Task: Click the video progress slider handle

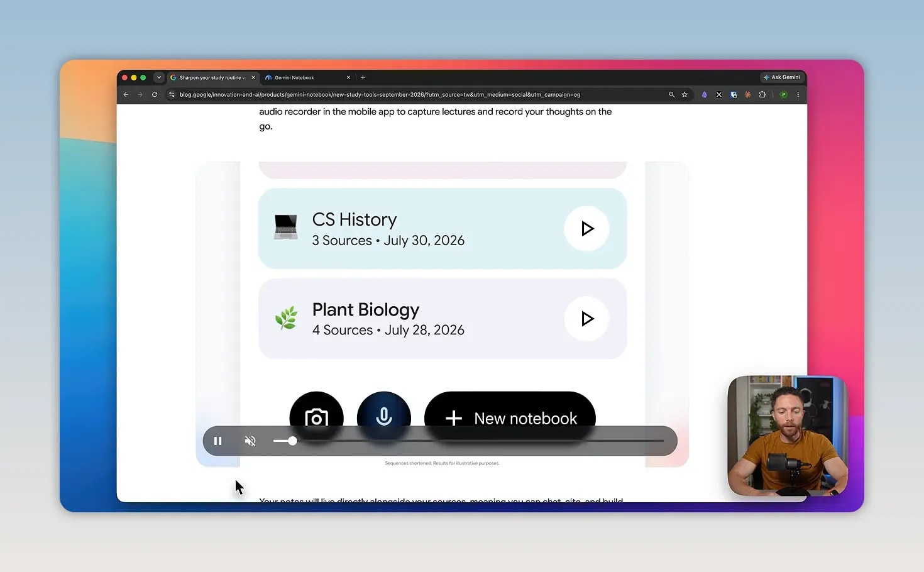Action: coord(292,441)
